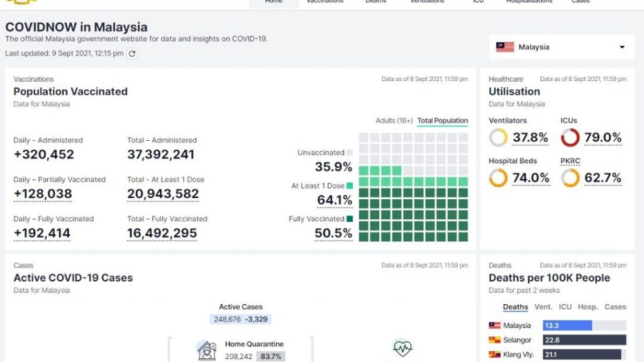The image size is (644, 362).
Task: Click the Malaysia flag in the country selector
Action: 505,47
